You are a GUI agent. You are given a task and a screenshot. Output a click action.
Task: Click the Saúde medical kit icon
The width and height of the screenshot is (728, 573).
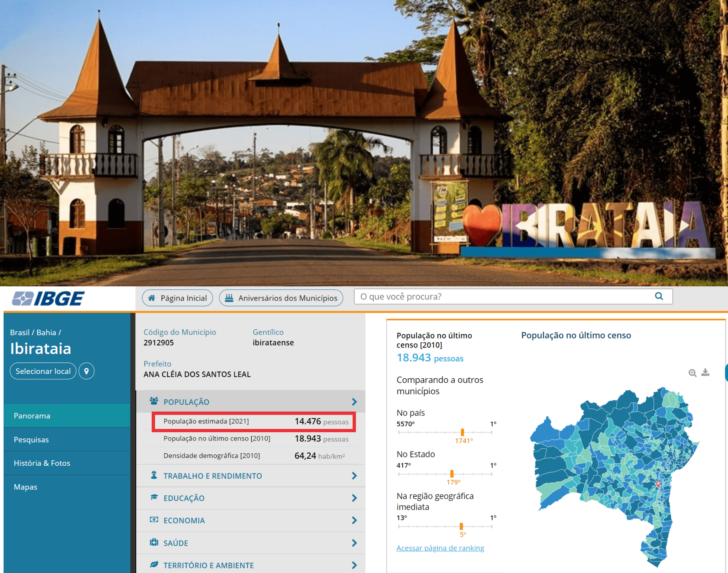(154, 542)
